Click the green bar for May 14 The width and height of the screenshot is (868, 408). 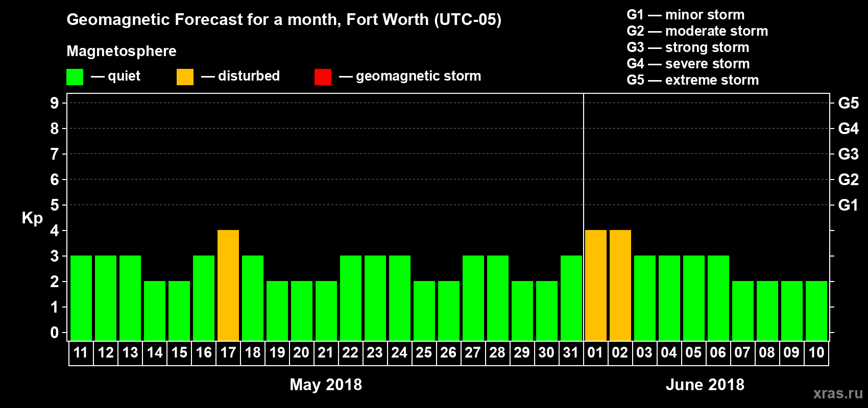coord(155,311)
